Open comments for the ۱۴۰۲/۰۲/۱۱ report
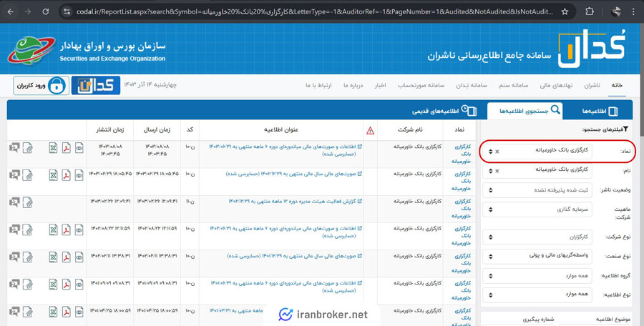644x326 pixels. [14, 257]
